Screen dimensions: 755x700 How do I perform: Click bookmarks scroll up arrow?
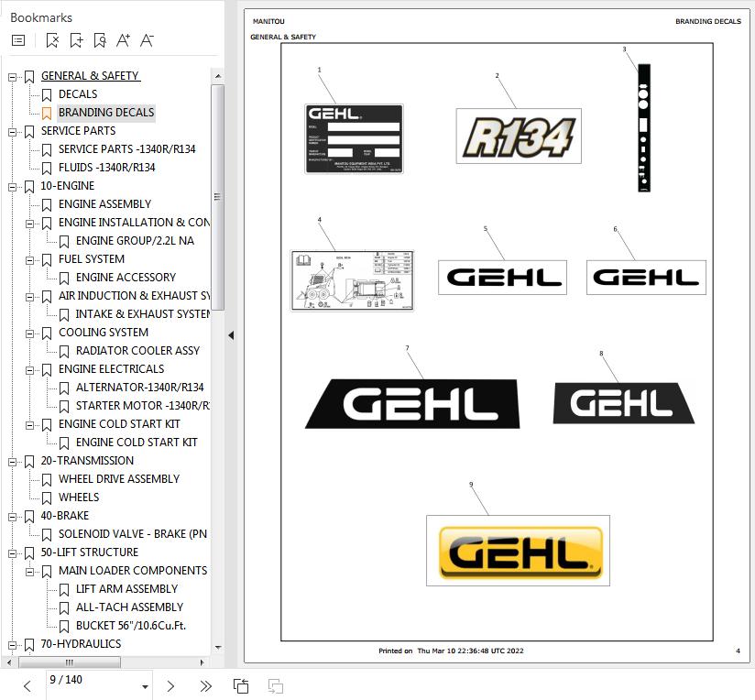[218, 76]
